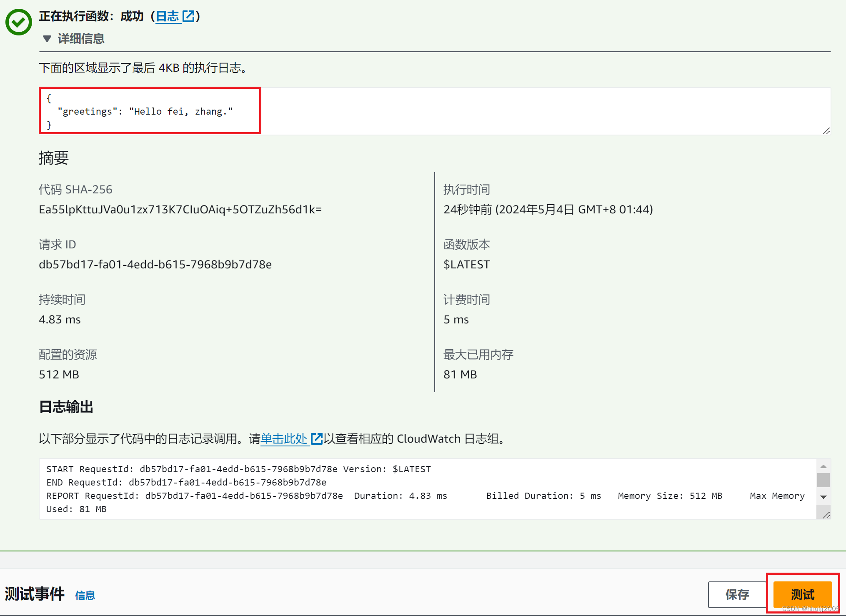Open the 日志 link in the header
The image size is (846, 616).
[x=168, y=17]
